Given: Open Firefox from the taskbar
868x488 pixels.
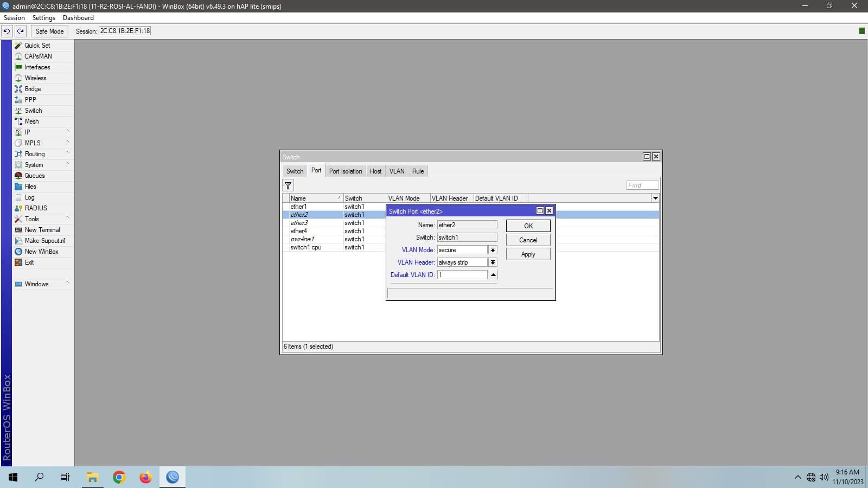Looking at the screenshot, I should click(145, 477).
